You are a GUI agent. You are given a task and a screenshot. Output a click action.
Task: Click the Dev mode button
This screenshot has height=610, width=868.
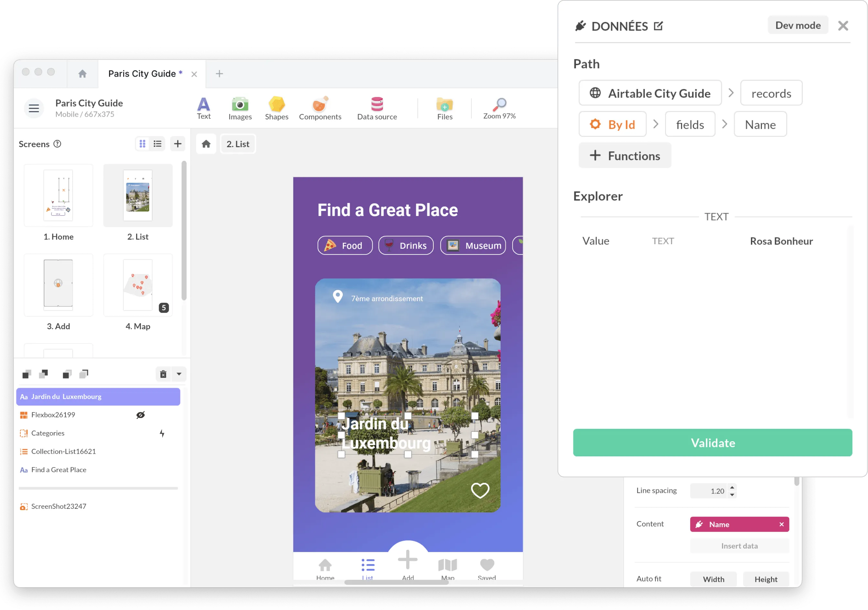click(798, 25)
